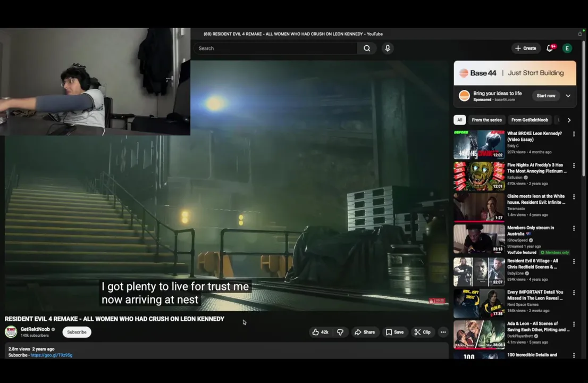Open options for Every IMPORTANT Detail video
Screen dimensions: 588x383
coord(574,293)
